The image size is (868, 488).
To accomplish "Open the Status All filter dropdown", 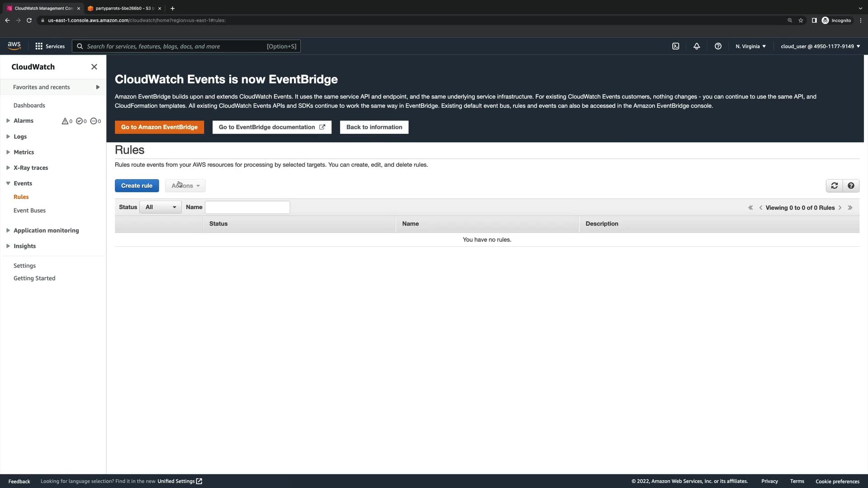I will click(x=160, y=207).
